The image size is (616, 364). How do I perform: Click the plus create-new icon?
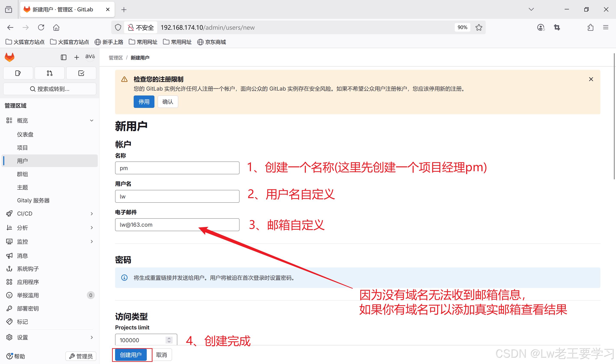77,57
